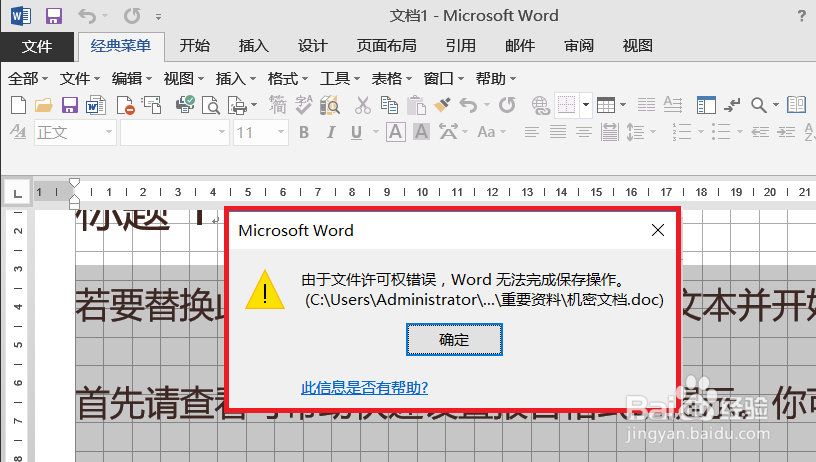Open the 文件 backstage tab
This screenshot has width=816, height=462.
point(37,46)
